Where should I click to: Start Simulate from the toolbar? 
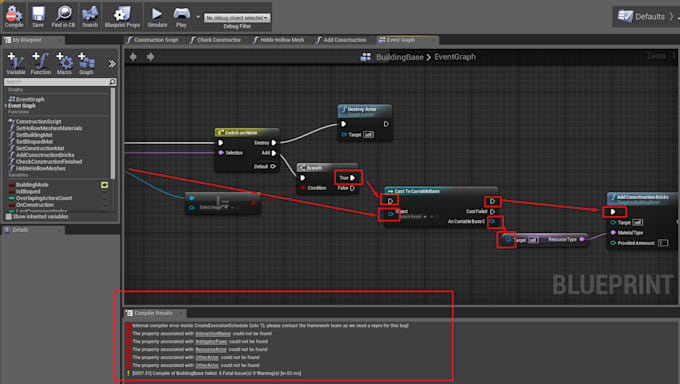[157, 16]
